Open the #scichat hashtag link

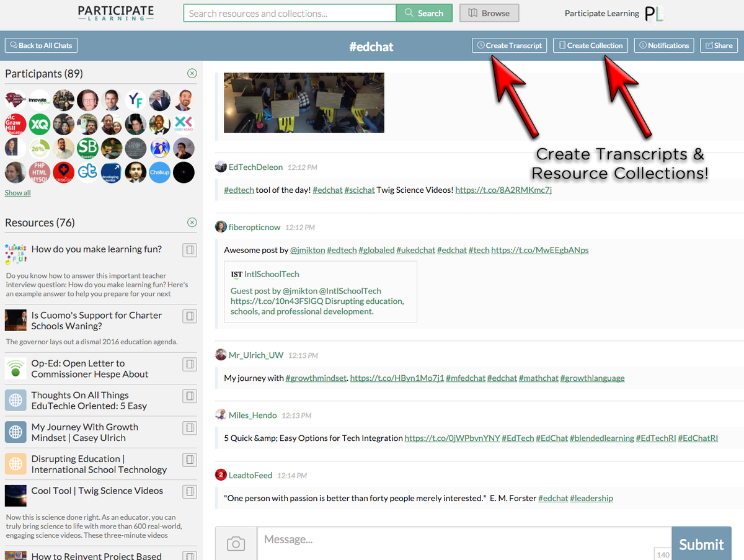[x=360, y=190]
